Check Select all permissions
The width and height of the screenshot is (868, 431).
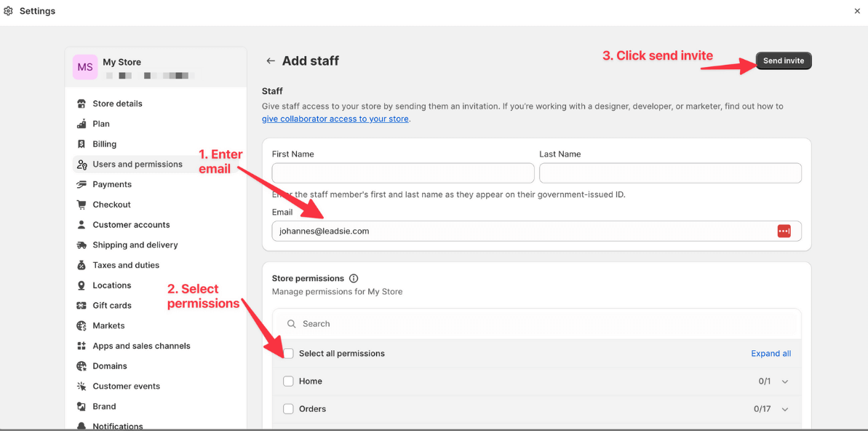tap(288, 353)
